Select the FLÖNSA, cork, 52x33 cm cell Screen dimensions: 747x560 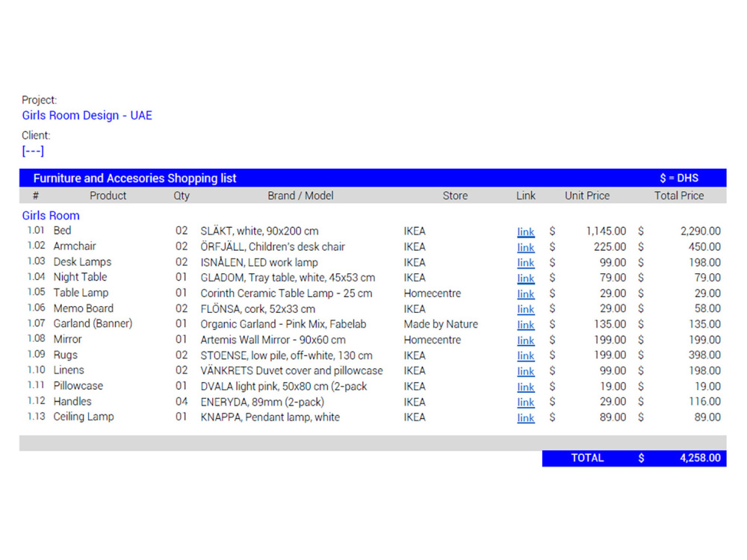coord(258,309)
